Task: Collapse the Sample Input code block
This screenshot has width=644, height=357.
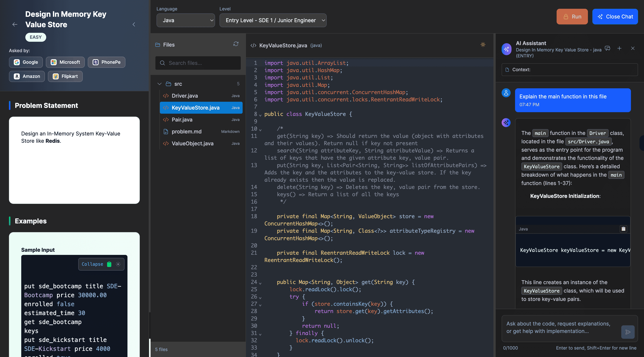Action: point(92,264)
